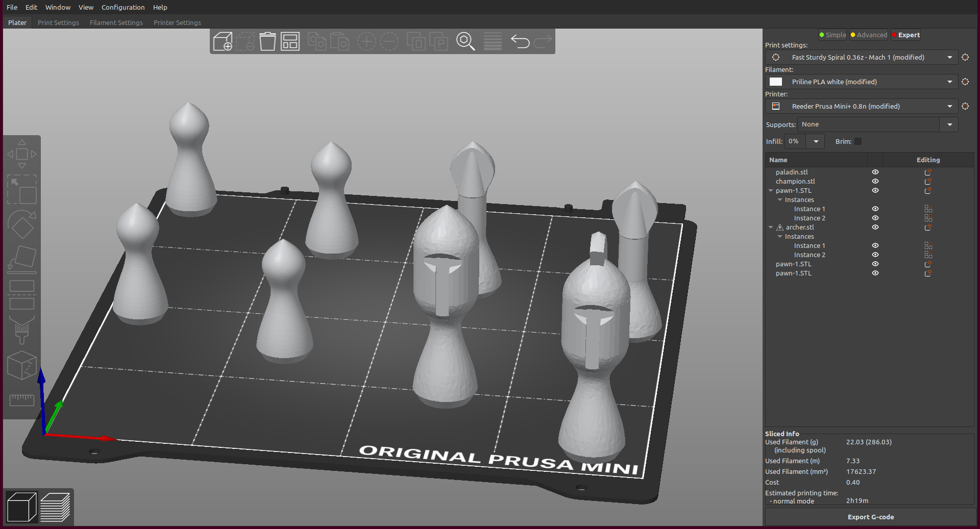Open Print Settings configuration gear
This screenshot has height=529, width=980.
tap(966, 57)
